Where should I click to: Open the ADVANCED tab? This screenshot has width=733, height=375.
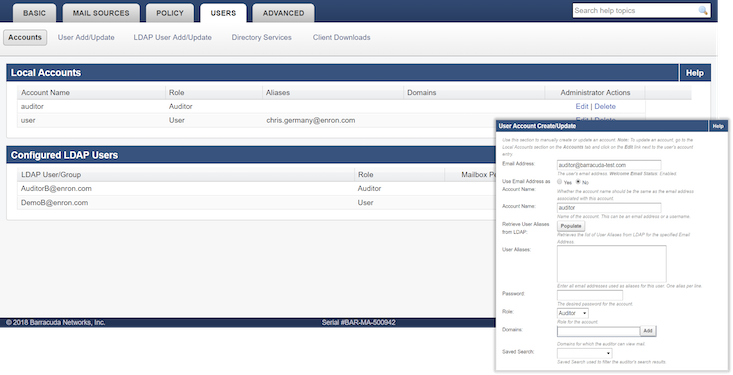(x=283, y=13)
